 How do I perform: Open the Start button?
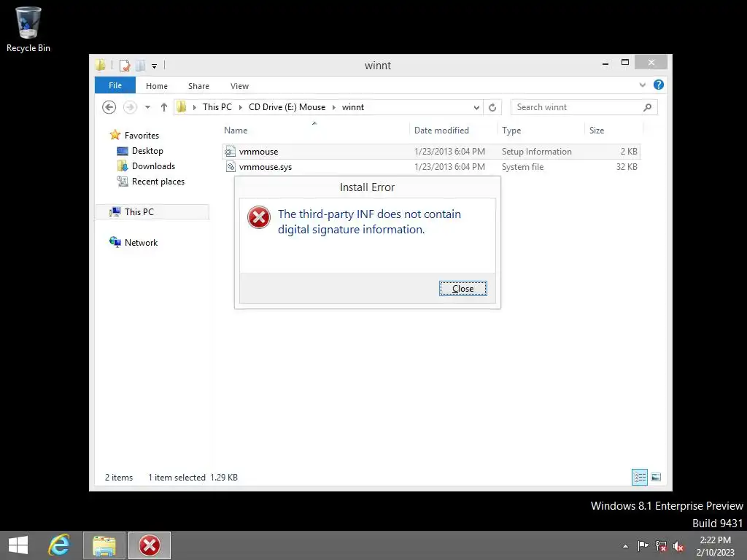[x=18, y=545]
